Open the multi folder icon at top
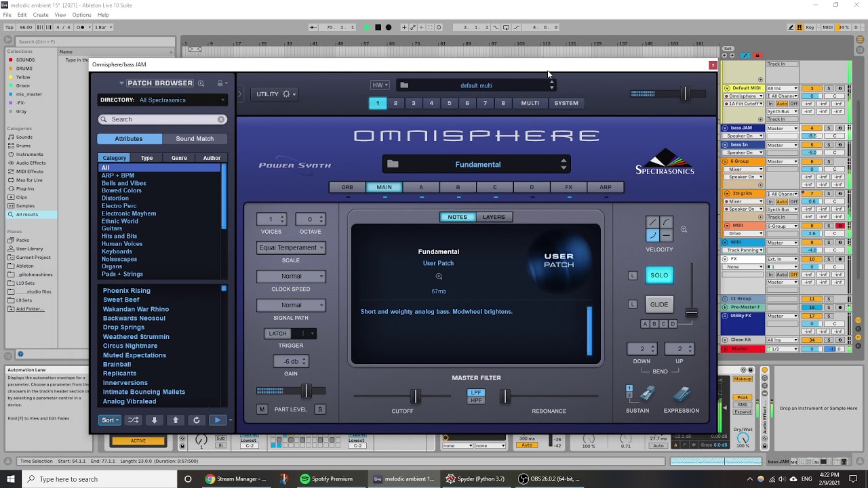This screenshot has height=488, width=868. pos(404,85)
